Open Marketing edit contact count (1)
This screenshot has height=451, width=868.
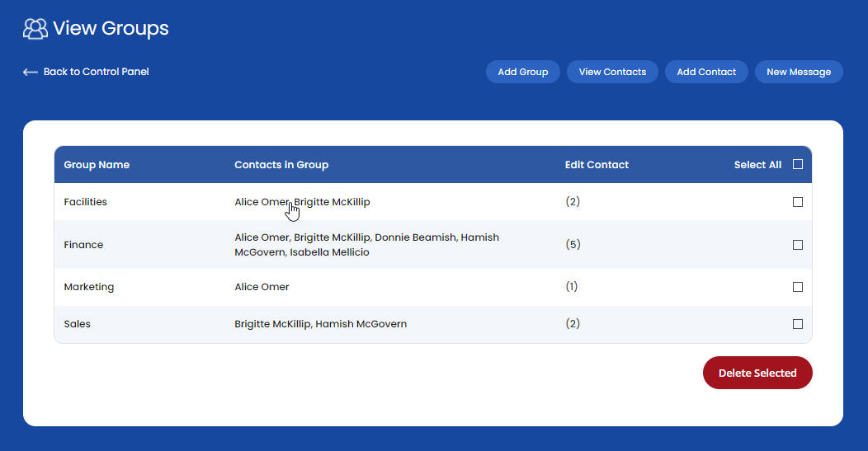pos(572,287)
